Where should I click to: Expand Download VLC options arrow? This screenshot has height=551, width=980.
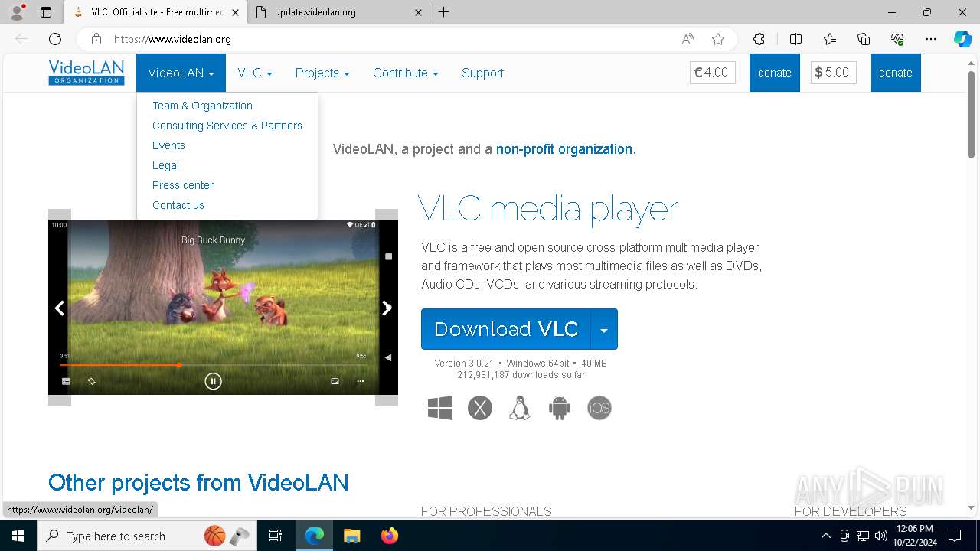(604, 329)
